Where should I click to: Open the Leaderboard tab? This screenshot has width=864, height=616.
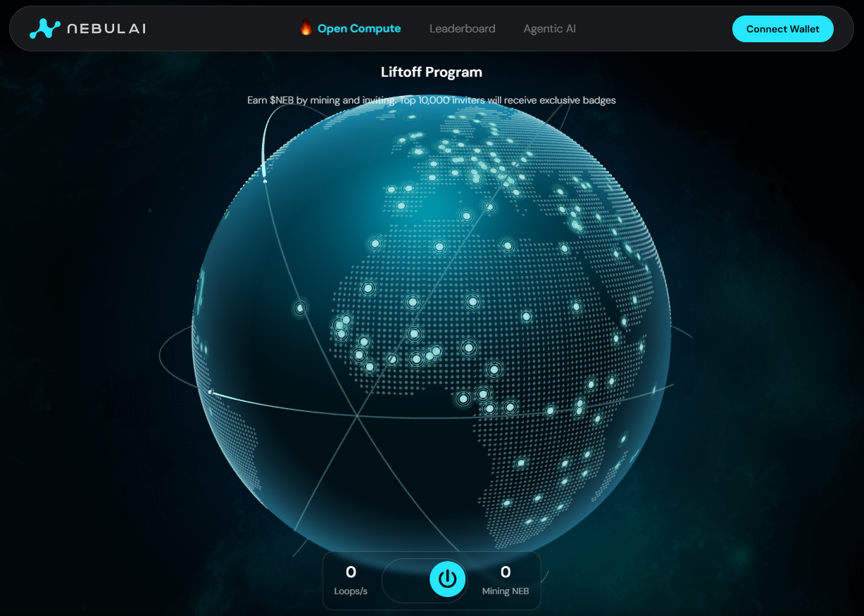462,29
